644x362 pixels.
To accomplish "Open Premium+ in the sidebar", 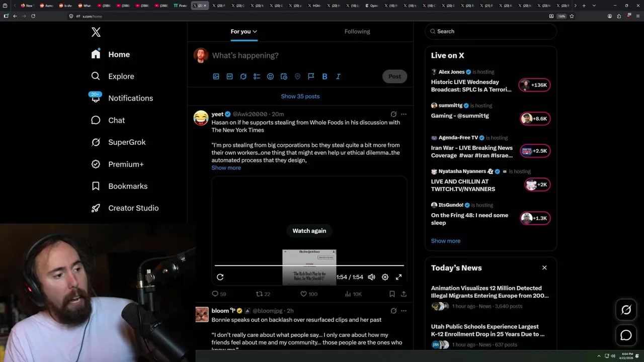I will (x=117, y=164).
